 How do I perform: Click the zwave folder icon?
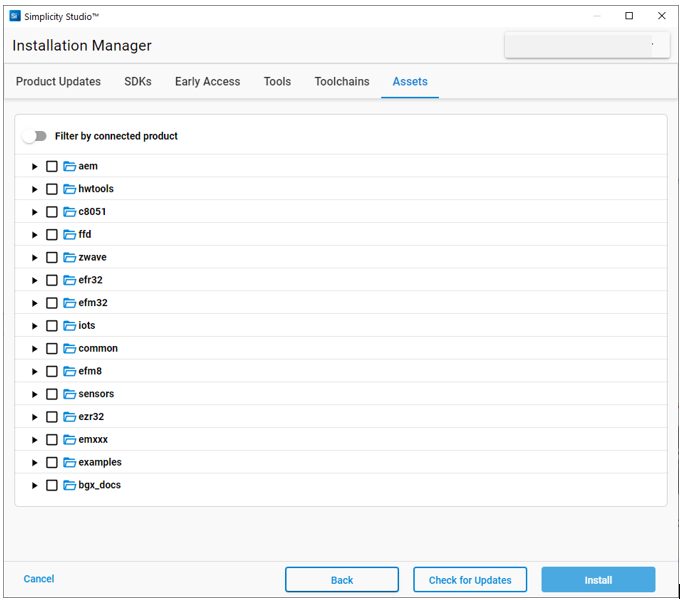[70, 257]
